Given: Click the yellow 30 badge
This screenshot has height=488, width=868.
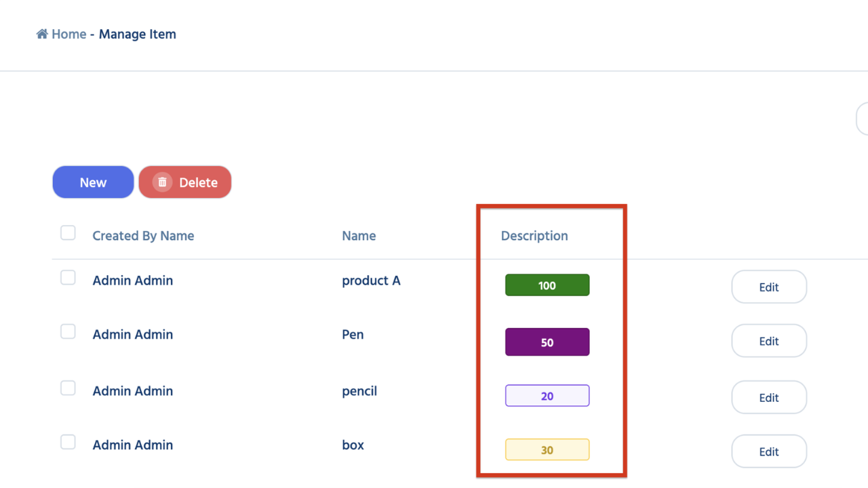Looking at the screenshot, I should click(547, 450).
